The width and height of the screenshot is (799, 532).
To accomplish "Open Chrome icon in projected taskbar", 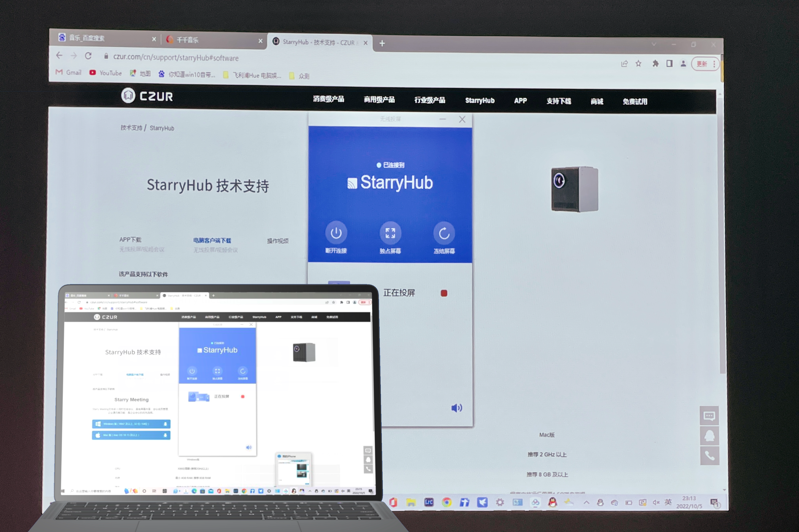I will 446,502.
